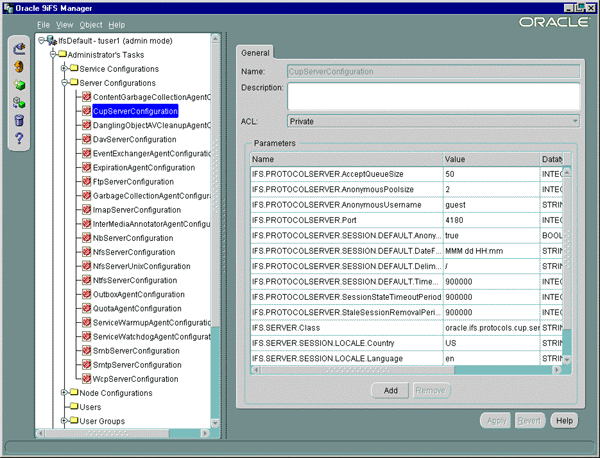
Task: Open the View menu
Action: (64, 25)
